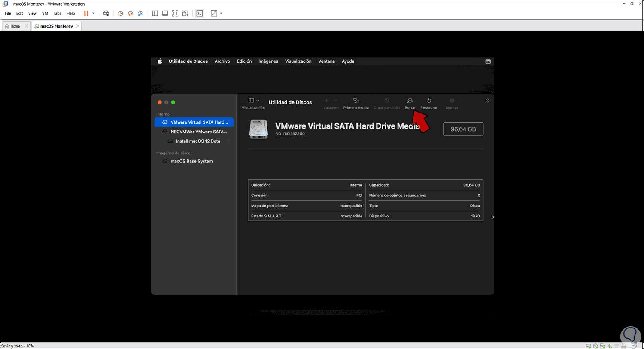Click the Crear partición toolbar button
Image resolution: width=644 pixels, height=349 pixels.
click(x=387, y=103)
